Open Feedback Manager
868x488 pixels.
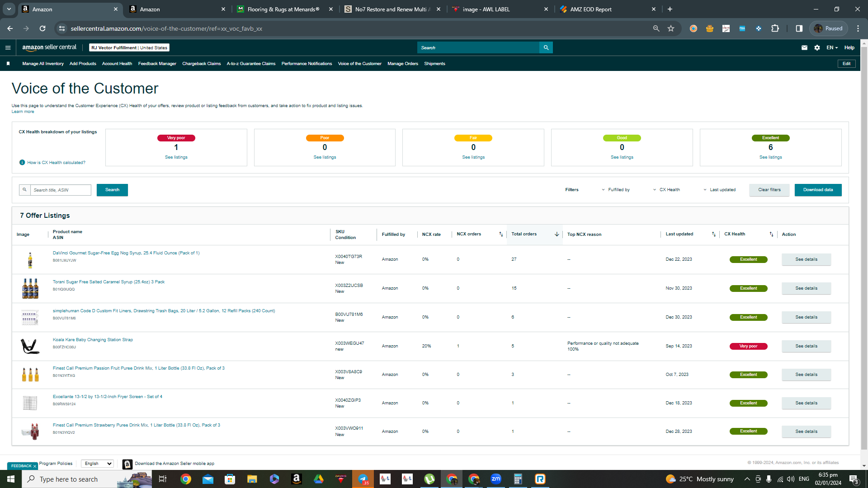pos(157,64)
